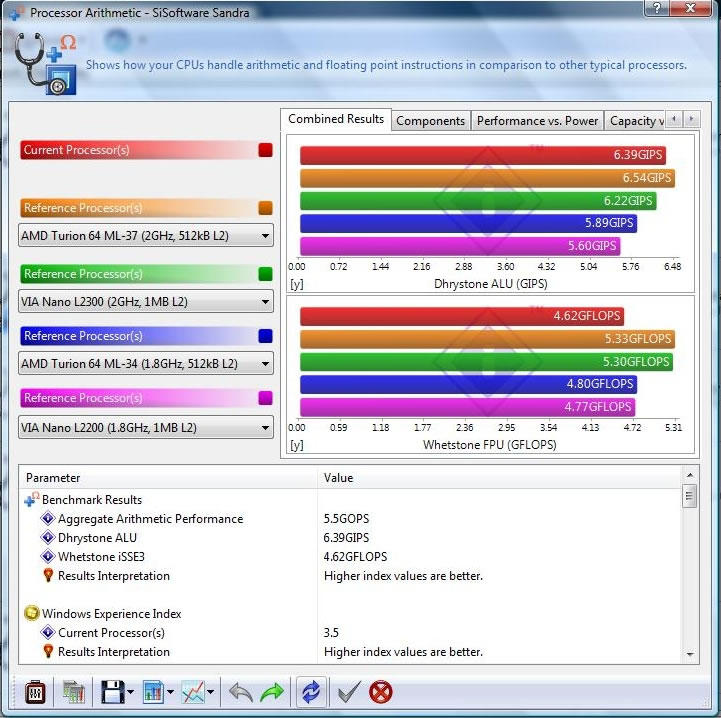Open the line graph icon's dropdown arrow
Viewport: 721px width, 718px height.
coord(211,692)
